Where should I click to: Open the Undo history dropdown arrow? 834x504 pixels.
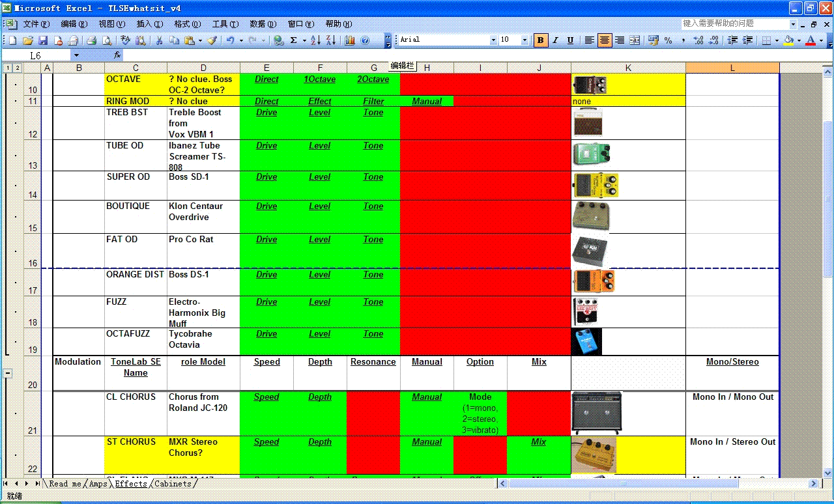[241, 40]
